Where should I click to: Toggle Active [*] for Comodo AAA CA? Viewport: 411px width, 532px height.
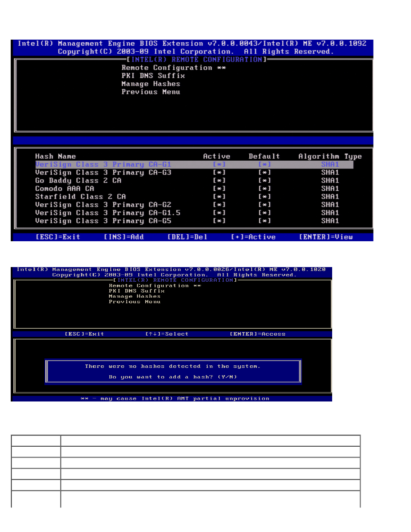(219, 189)
